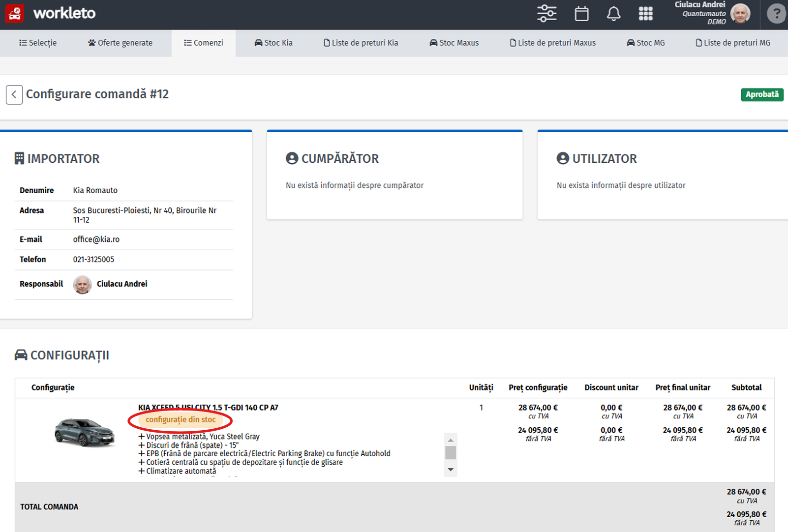This screenshot has width=788, height=532.
Task: Open the Stoc Kia tab
Action: (x=273, y=43)
